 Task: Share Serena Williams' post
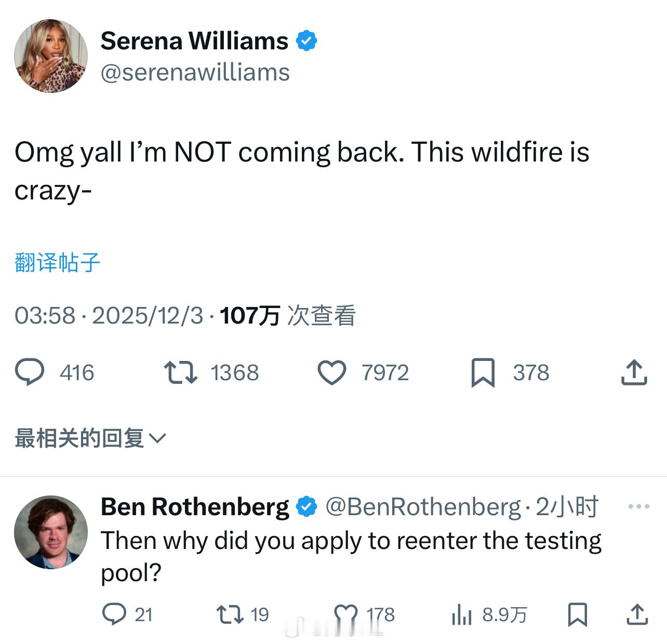point(634,372)
